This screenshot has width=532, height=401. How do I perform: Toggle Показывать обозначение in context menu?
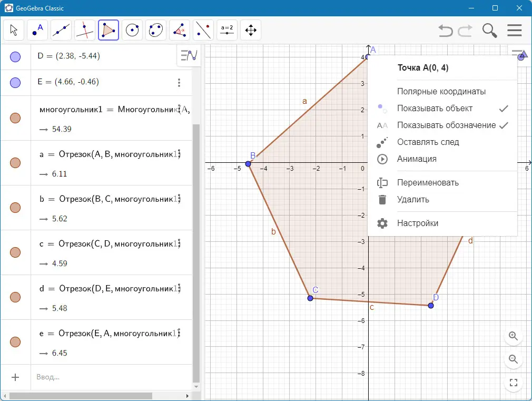click(x=442, y=125)
